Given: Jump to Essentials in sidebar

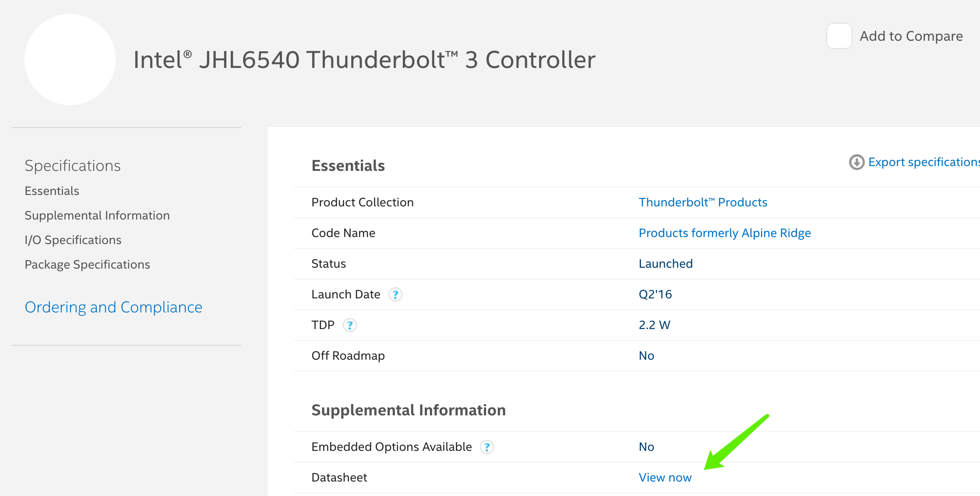Looking at the screenshot, I should coord(52,191).
